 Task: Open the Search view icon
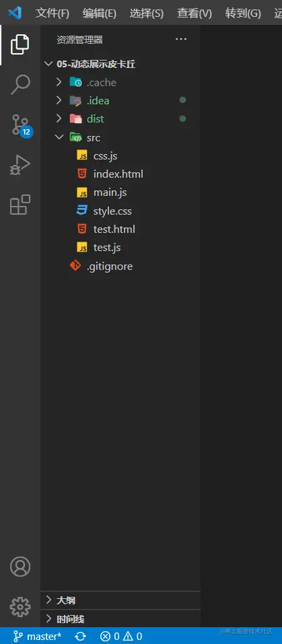coord(20,85)
